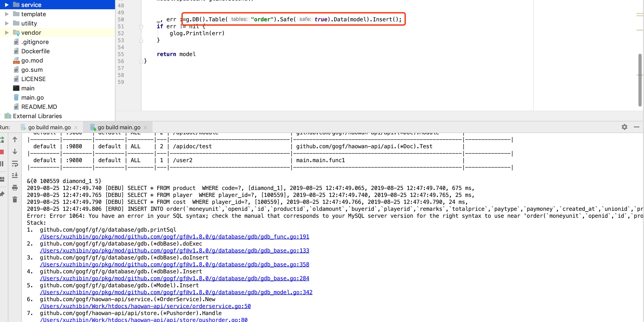Viewport: 644px width, 322px height.
Task: Open main.go file in project tree
Action: (32, 98)
